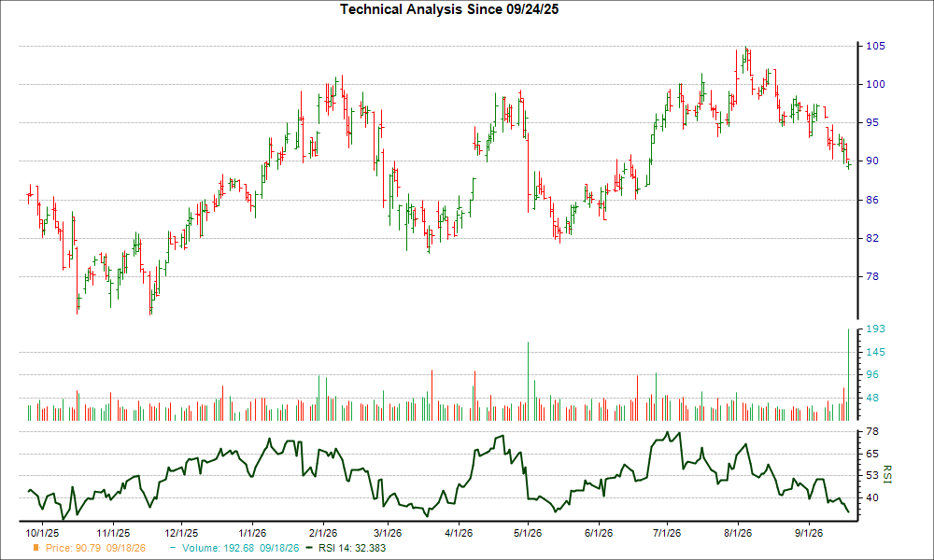934x560 pixels.
Task: Click the 40 RSI axis label
Action: tap(872, 497)
